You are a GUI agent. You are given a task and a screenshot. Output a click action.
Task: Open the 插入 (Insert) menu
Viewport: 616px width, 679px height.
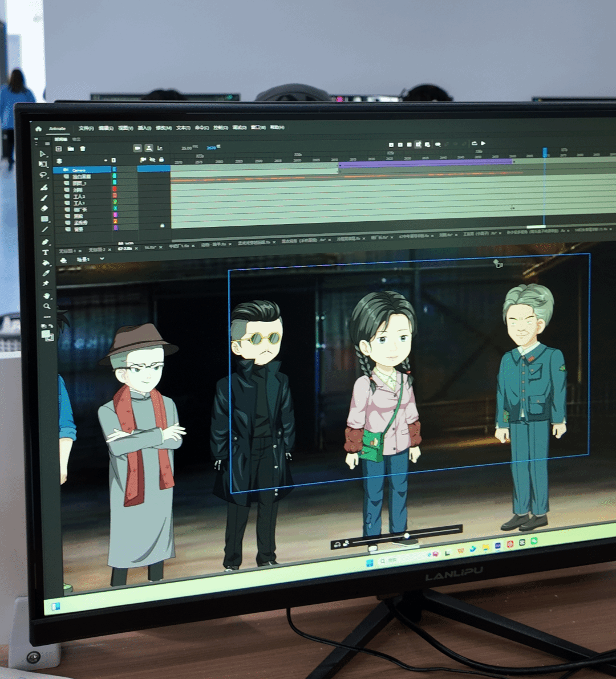point(144,128)
